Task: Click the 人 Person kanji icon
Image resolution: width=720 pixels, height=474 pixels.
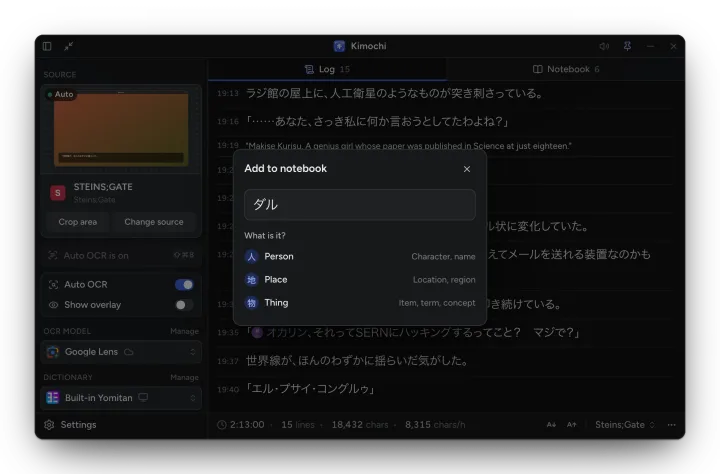Action: click(251, 256)
